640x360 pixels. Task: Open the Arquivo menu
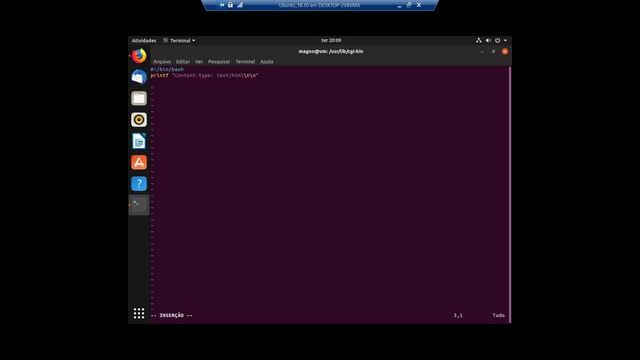click(162, 62)
